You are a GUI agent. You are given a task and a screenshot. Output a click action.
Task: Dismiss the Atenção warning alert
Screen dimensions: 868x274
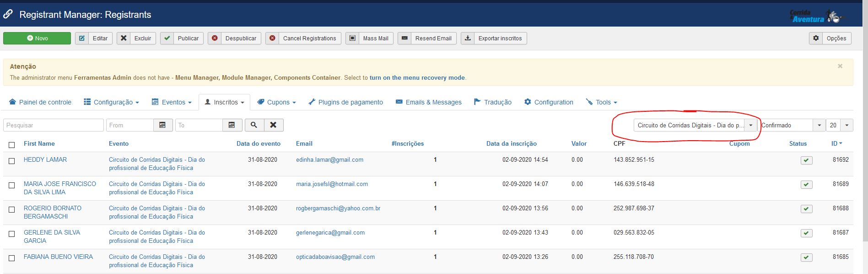tap(840, 66)
